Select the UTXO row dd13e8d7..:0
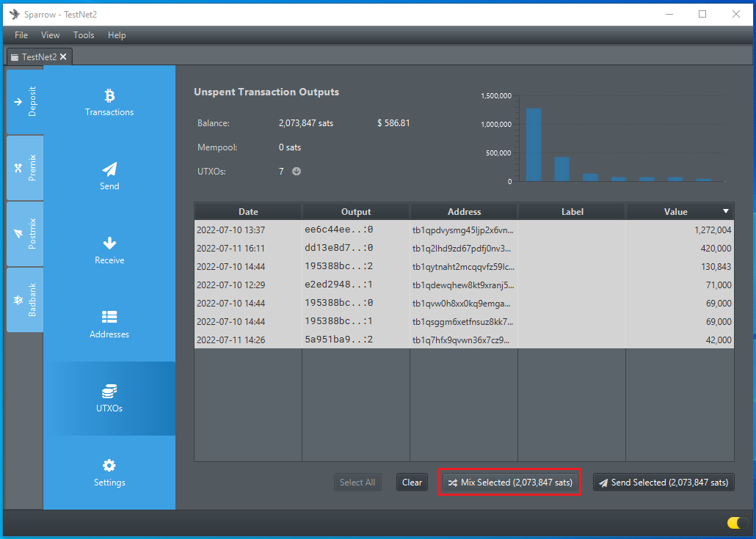 [465, 248]
